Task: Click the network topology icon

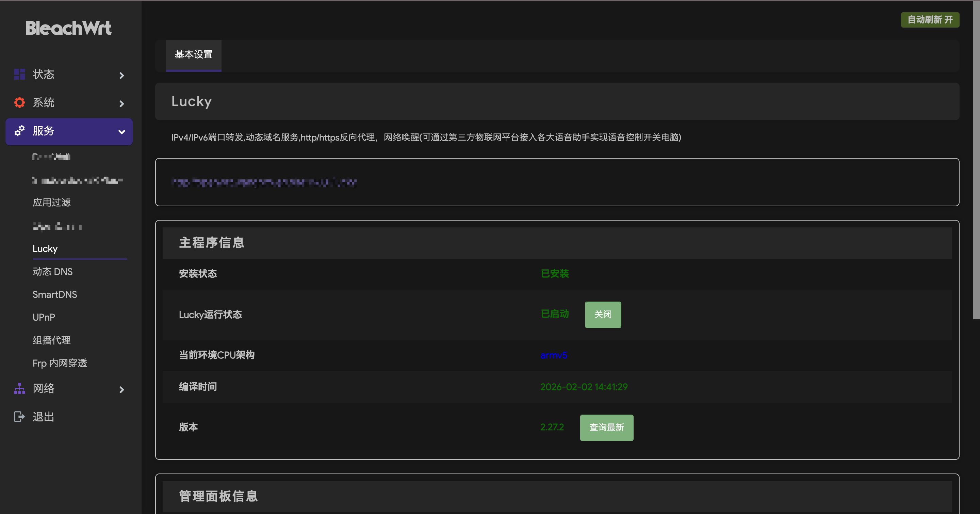Action: (x=19, y=388)
